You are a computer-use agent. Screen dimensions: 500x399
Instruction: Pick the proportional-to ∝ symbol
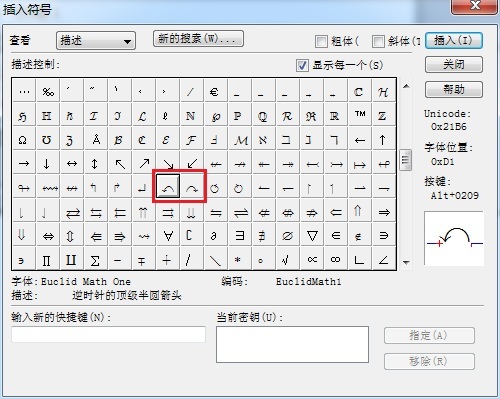pos(312,259)
